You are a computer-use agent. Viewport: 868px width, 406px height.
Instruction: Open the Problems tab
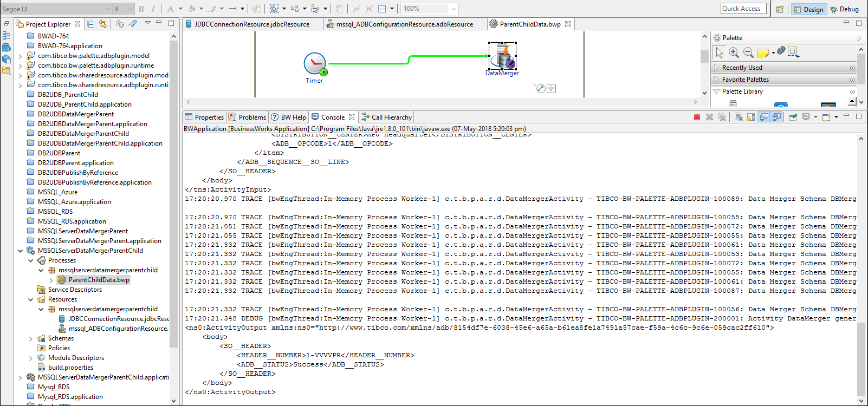pyautogui.click(x=248, y=117)
